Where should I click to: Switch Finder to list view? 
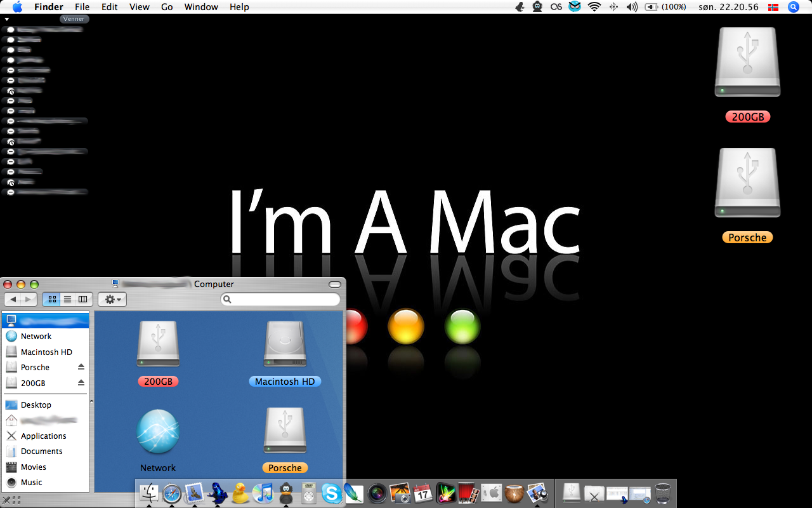tap(67, 299)
